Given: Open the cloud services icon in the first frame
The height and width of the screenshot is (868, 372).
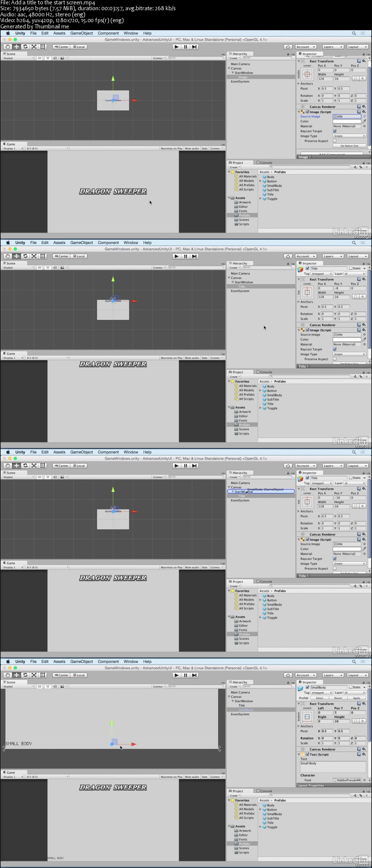Looking at the screenshot, I should point(288,47).
